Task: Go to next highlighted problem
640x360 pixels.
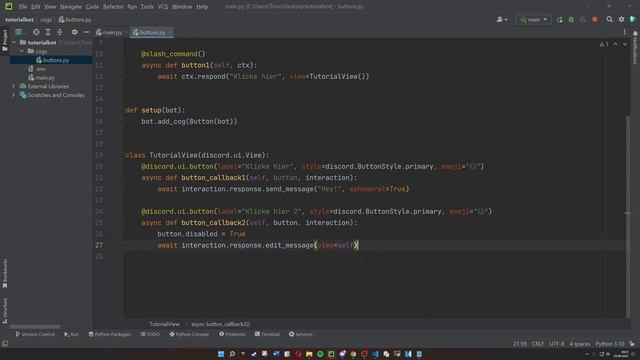Action: pyautogui.click(x=624, y=44)
